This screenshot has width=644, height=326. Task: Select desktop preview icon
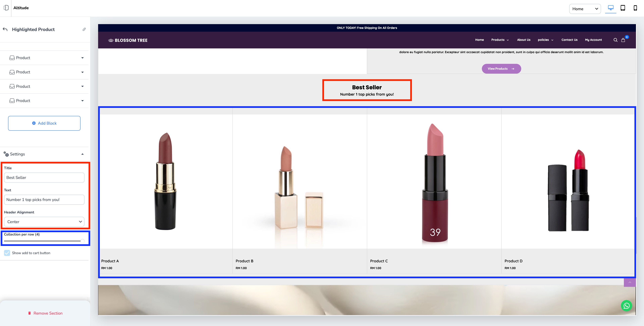pos(610,8)
